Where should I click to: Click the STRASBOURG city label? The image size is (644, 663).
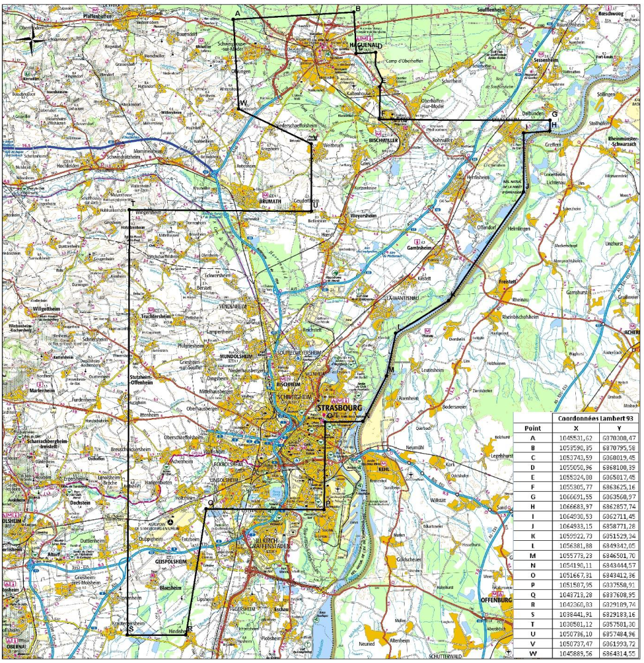tap(337, 407)
